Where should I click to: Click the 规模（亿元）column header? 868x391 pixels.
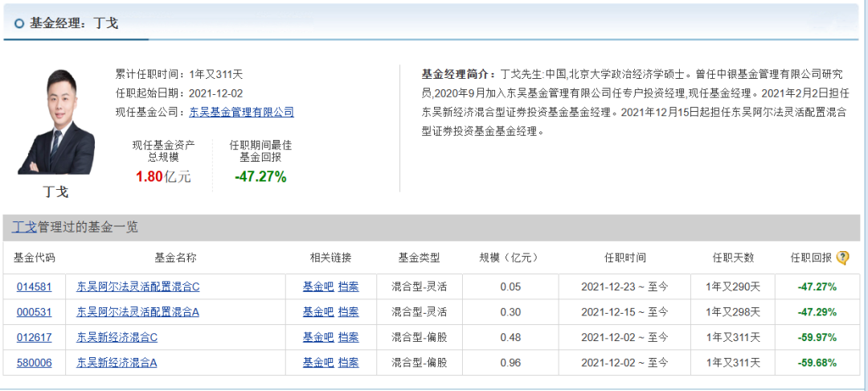click(508, 257)
